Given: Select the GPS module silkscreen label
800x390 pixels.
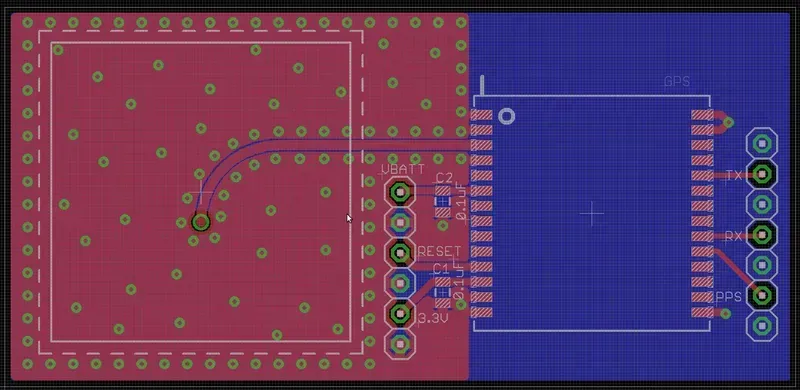Looking at the screenshot, I should pyautogui.click(x=677, y=82).
